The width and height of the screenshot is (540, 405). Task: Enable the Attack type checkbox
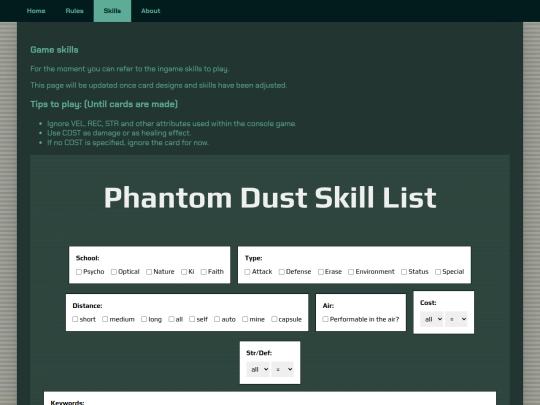click(x=247, y=272)
